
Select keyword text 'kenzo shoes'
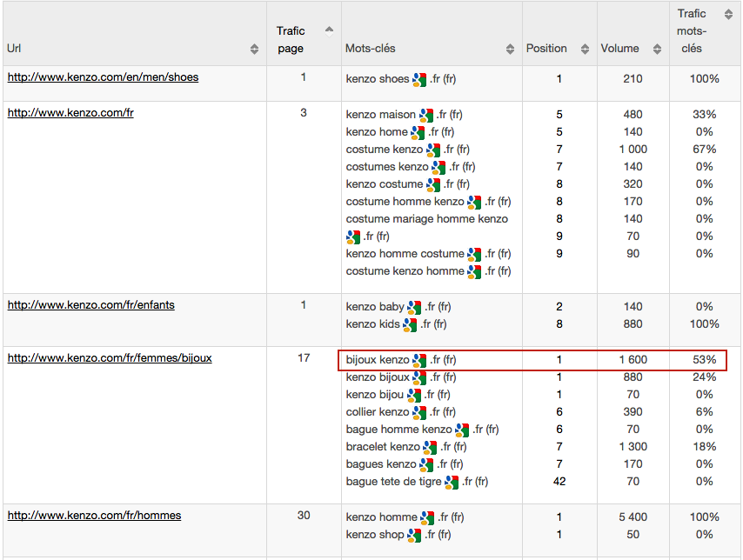378,79
